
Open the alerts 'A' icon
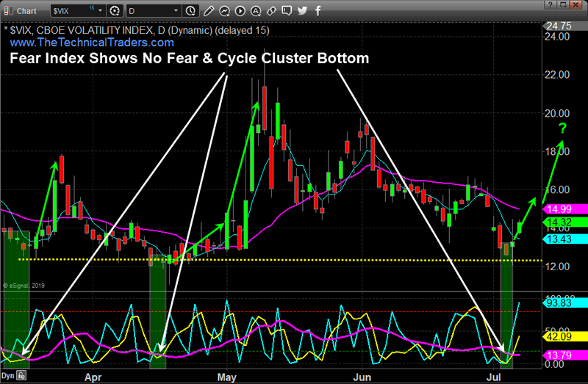click(x=257, y=11)
